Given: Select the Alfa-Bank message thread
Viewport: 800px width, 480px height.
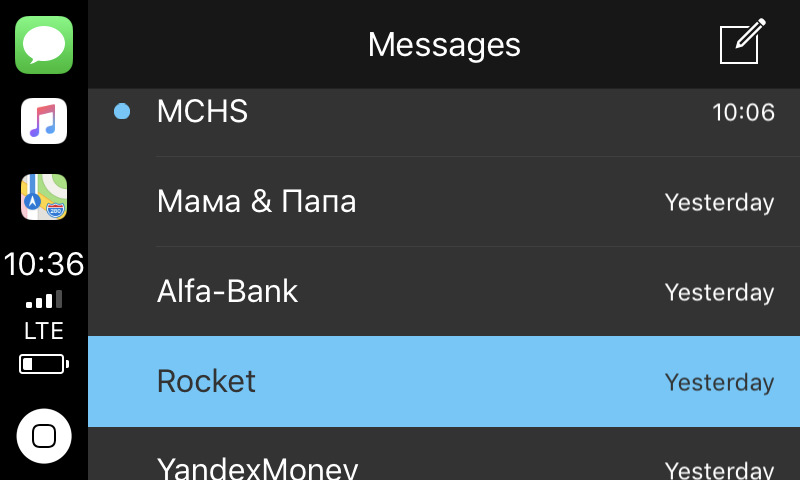Looking at the screenshot, I should tap(444, 291).
